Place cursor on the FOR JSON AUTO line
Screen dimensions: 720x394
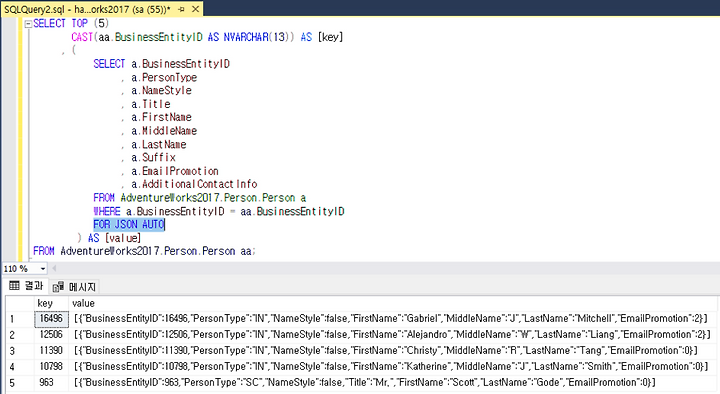click(129, 225)
